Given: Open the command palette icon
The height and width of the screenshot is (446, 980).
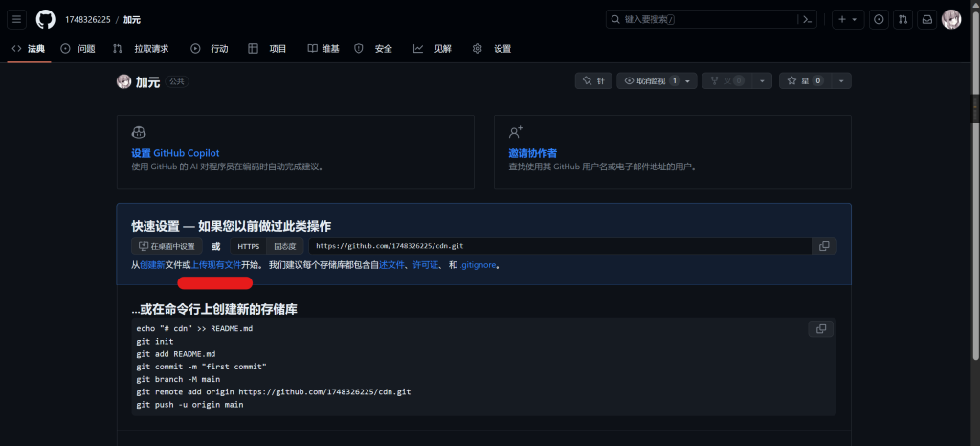Looking at the screenshot, I should tap(808, 19).
